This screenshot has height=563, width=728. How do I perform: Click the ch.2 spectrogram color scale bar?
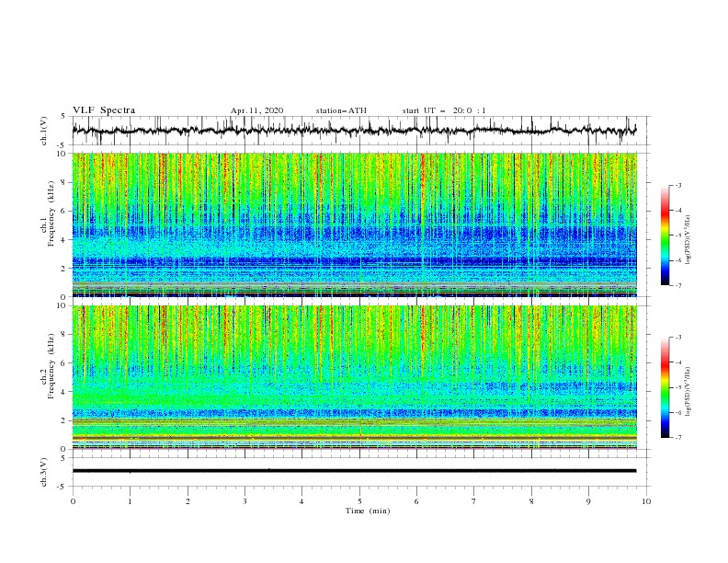coord(665,387)
